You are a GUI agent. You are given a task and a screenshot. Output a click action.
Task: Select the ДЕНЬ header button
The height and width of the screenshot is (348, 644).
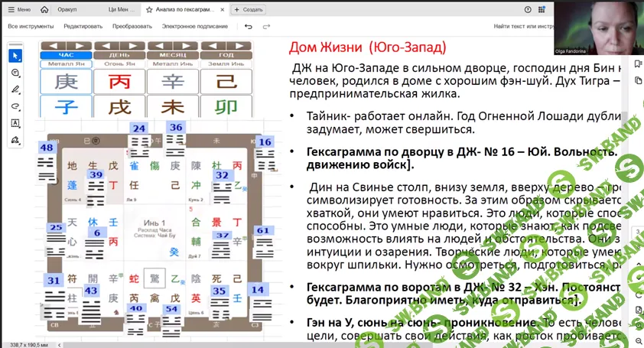click(119, 55)
